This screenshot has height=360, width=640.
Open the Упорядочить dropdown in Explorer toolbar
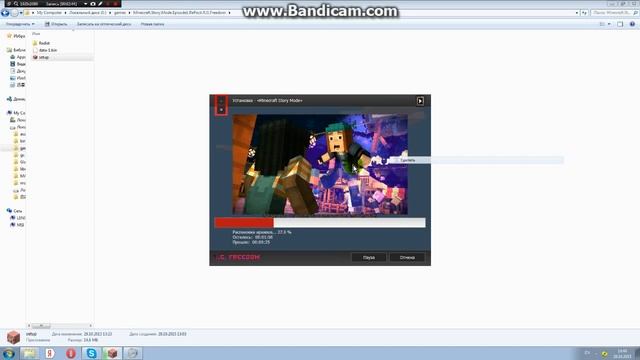click(20, 24)
